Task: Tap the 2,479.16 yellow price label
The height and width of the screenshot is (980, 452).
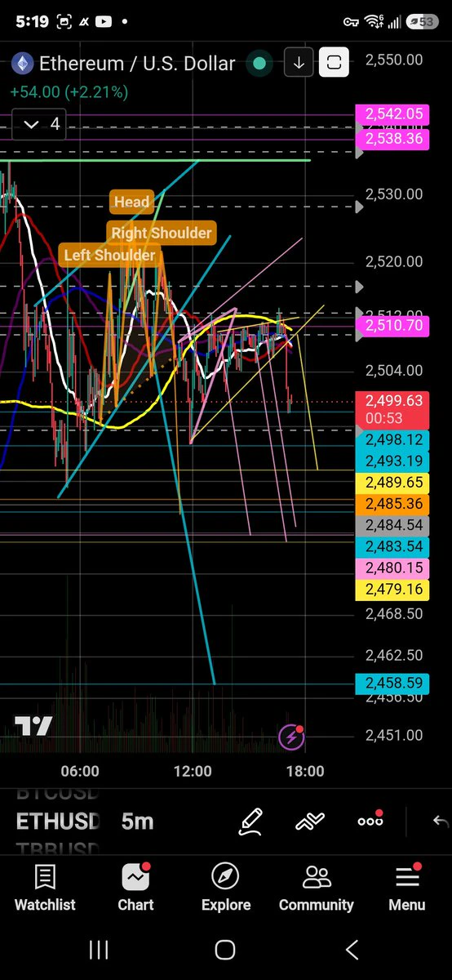Action: (x=393, y=588)
